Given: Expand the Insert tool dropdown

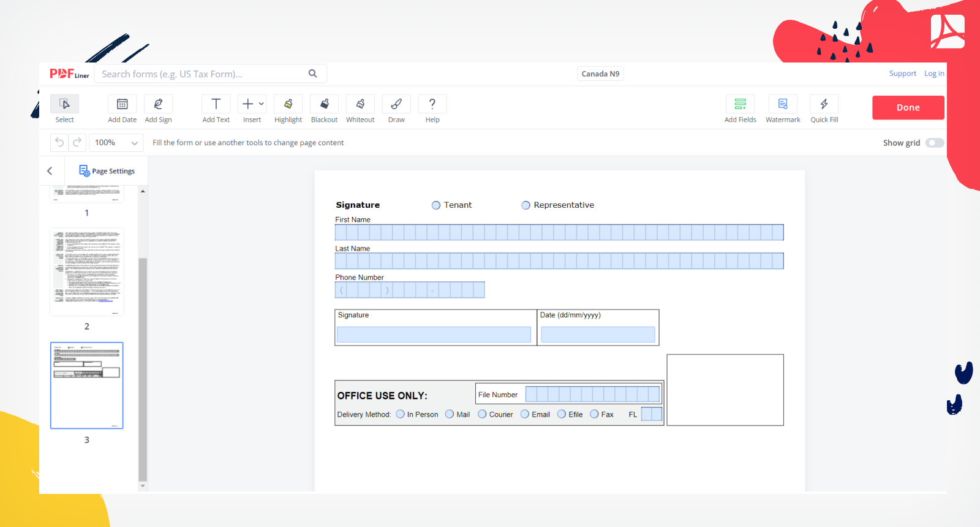Looking at the screenshot, I should click(262, 104).
